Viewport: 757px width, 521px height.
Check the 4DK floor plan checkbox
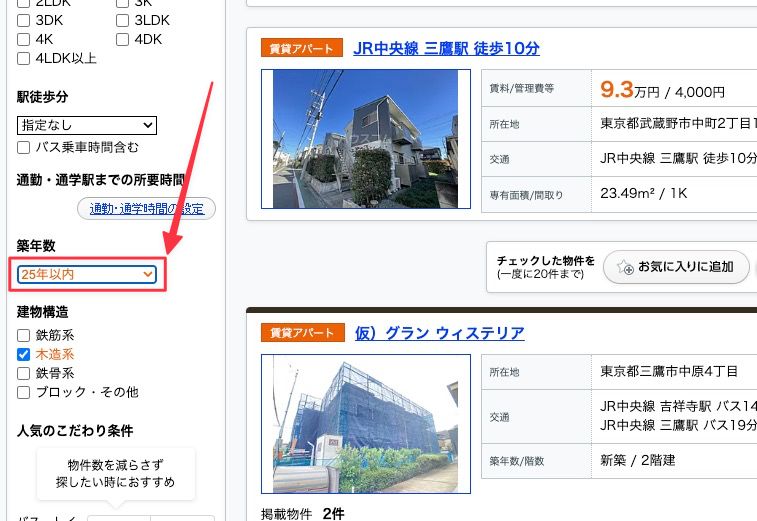click(x=122, y=40)
